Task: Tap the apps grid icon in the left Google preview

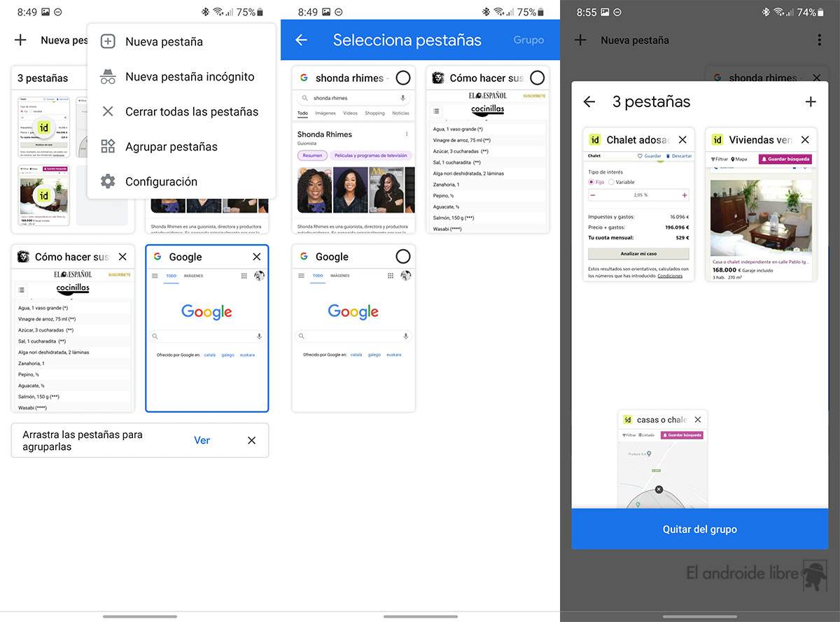Action: 244,276
